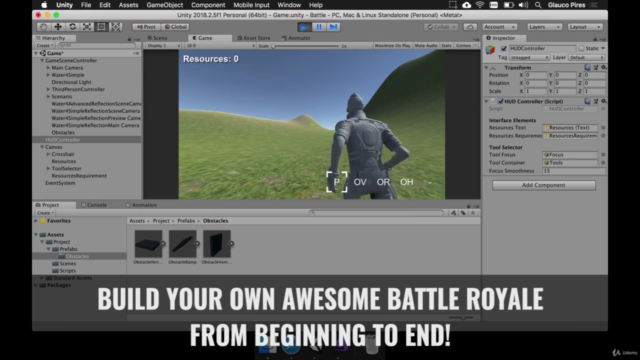Expand Standard Assets folder
The width and height of the screenshot is (640, 360).
pyautogui.click(x=42, y=278)
